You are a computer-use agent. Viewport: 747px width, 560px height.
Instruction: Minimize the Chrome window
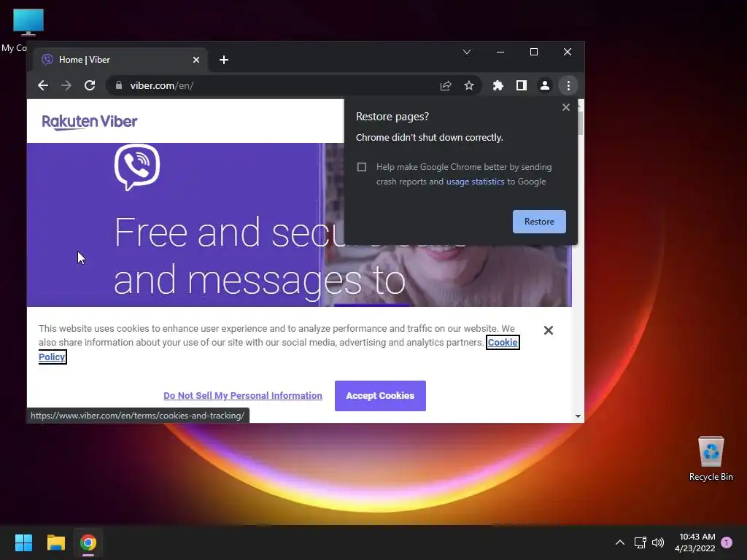pyautogui.click(x=500, y=52)
